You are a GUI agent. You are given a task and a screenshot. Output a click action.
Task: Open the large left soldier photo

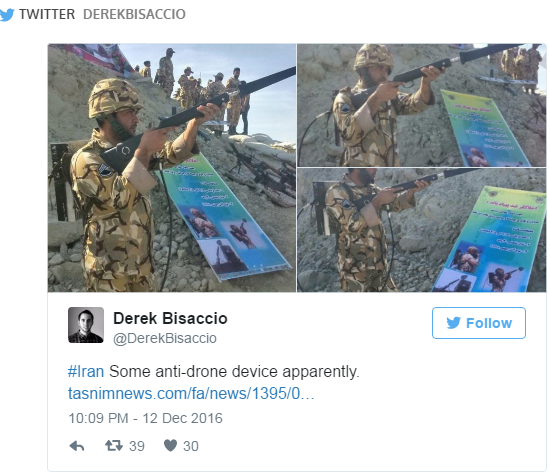(172, 168)
